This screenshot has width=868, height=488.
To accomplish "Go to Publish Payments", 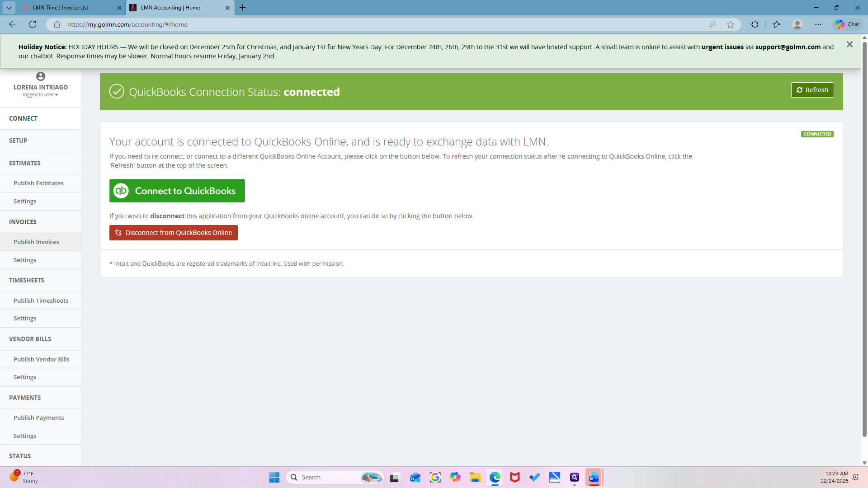I will point(41,418).
